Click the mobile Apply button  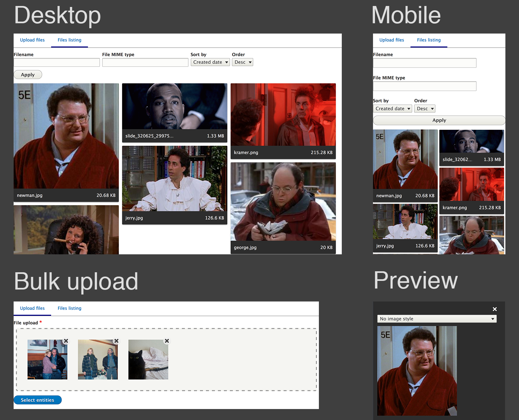coord(439,120)
